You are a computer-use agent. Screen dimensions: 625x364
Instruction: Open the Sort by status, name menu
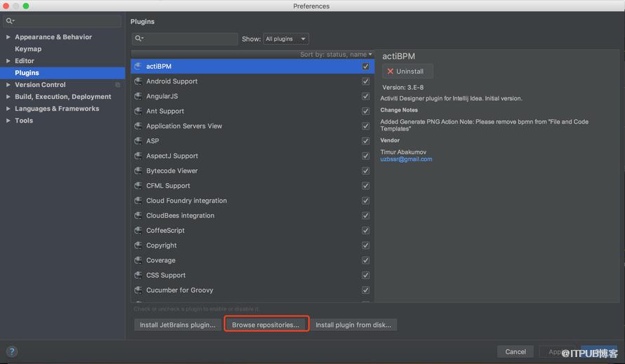tap(336, 54)
